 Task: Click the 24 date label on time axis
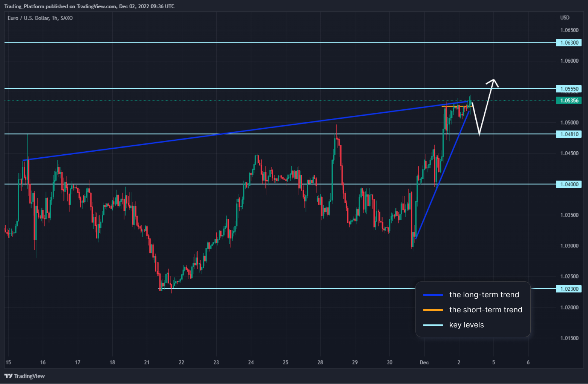coord(251,362)
